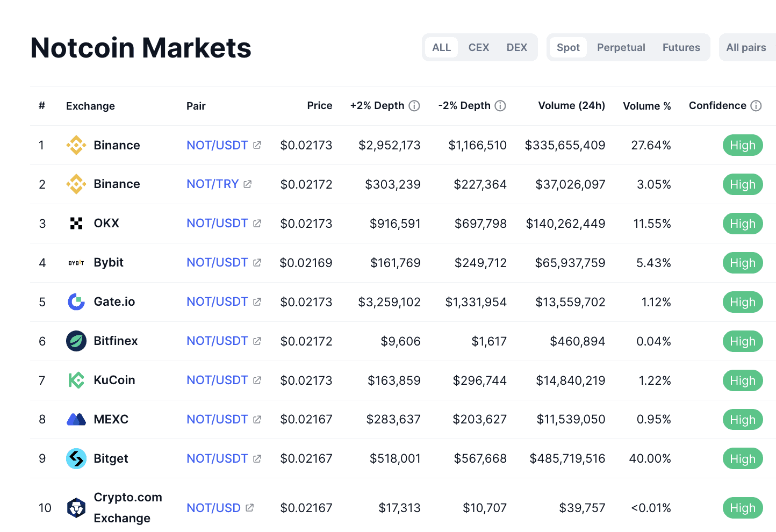Open external link icon beside NOT/TRY
The height and width of the screenshot is (532, 776).
click(x=247, y=184)
